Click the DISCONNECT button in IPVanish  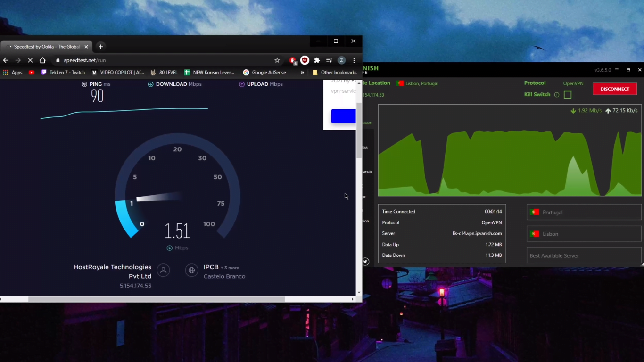(x=615, y=89)
